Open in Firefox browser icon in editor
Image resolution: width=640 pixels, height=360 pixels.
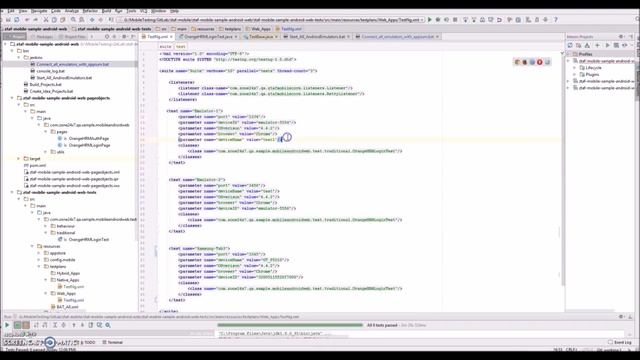pyautogui.click(x=525, y=62)
